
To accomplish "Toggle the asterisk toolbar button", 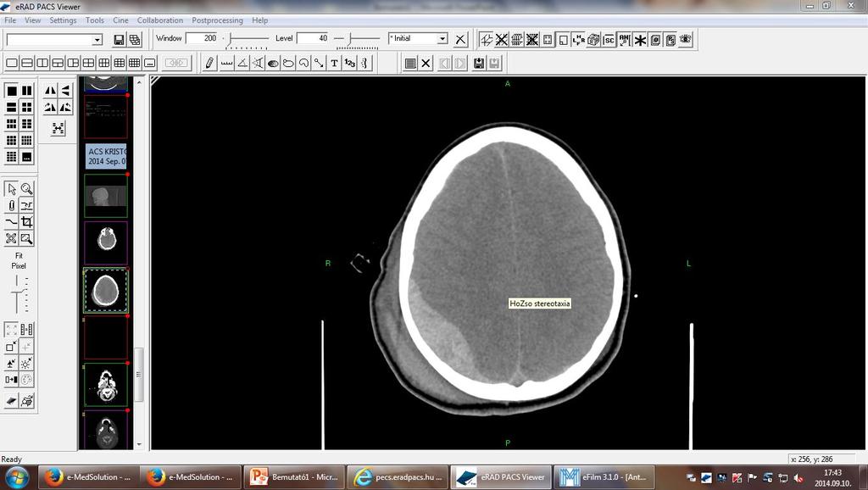I will tap(640, 40).
